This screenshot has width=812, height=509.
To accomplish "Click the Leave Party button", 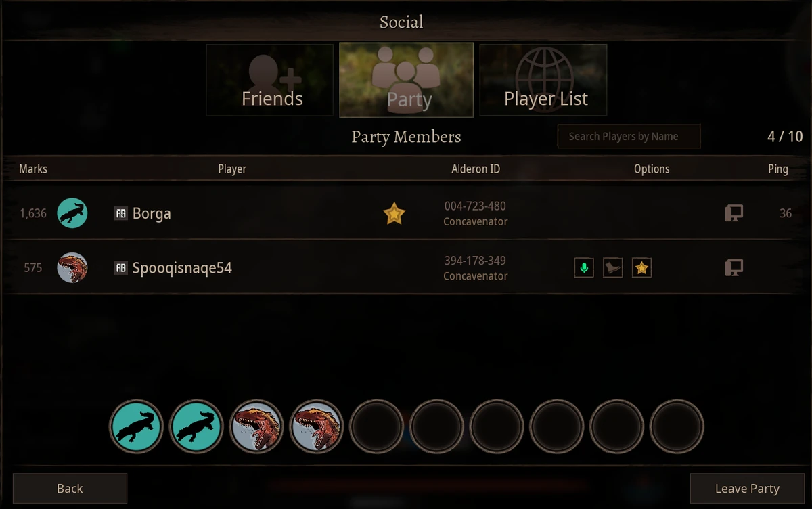I will click(x=747, y=488).
